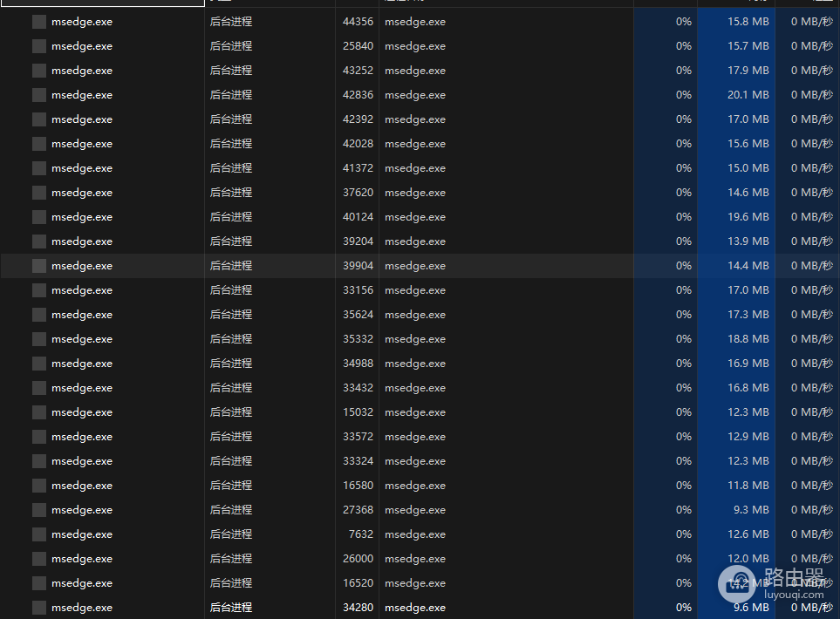Click the 9.3 MB memory value
840x619 pixels.
751,510
